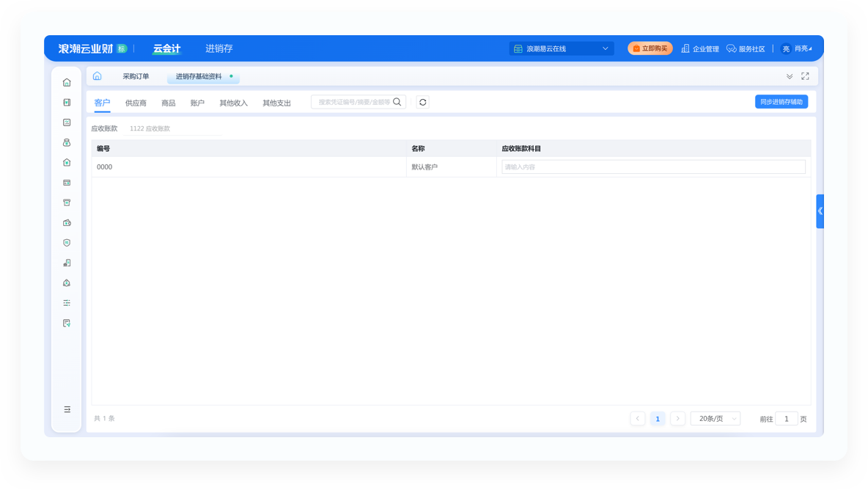Switch to 进销存 module
The width and height of the screenshot is (868, 490).
219,48
